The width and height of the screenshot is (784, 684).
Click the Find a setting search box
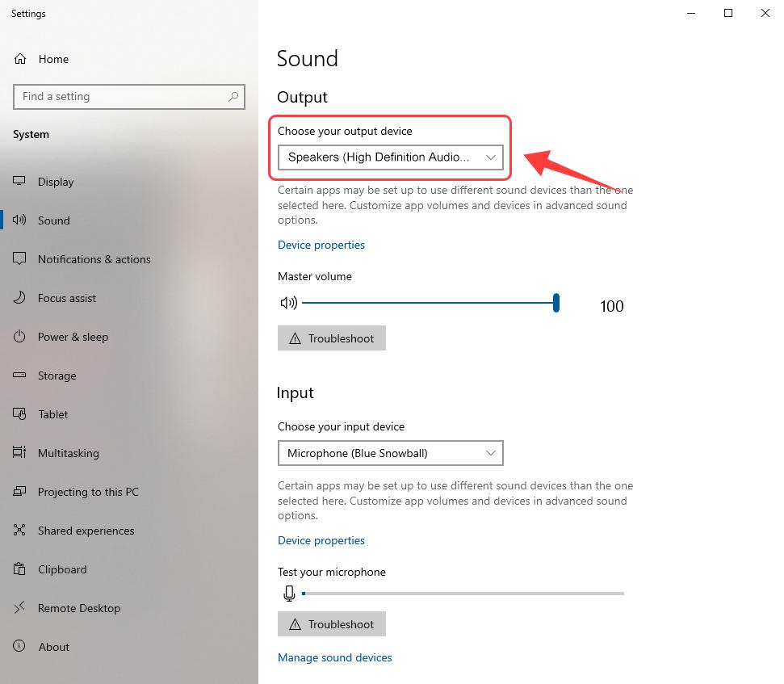pos(129,97)
